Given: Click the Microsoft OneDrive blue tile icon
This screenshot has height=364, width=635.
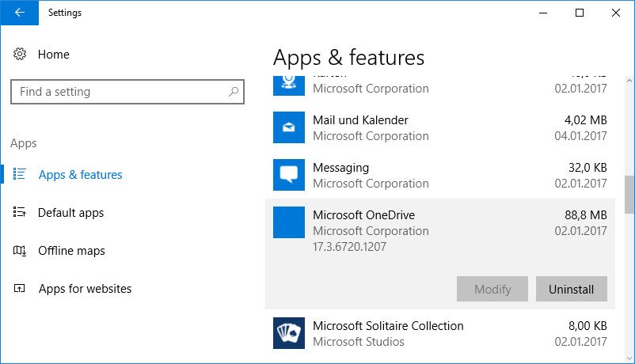Looking at the screenshot, I should tap(289, 222).
